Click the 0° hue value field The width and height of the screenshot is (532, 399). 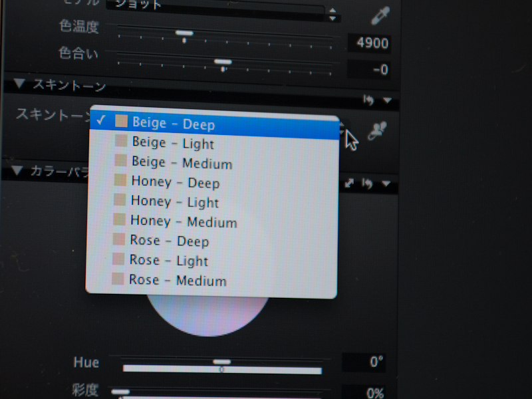[x=364, y=362]
